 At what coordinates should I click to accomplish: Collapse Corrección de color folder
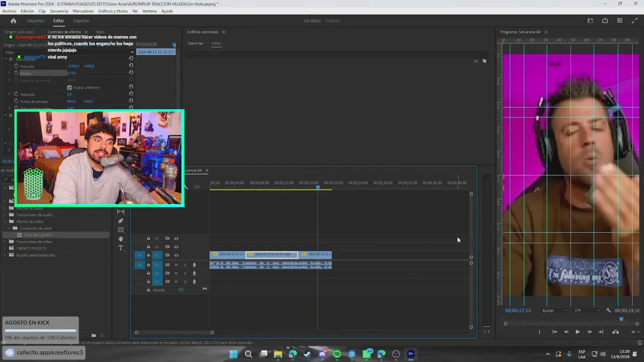pos(9,228)
